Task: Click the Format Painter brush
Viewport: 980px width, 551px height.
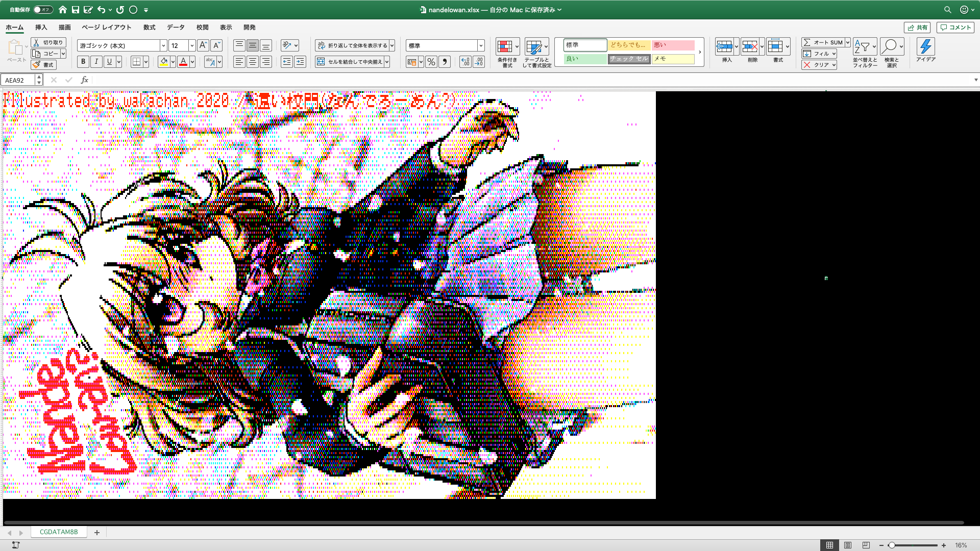Action: pyautogui.click(x=43, y=65)
